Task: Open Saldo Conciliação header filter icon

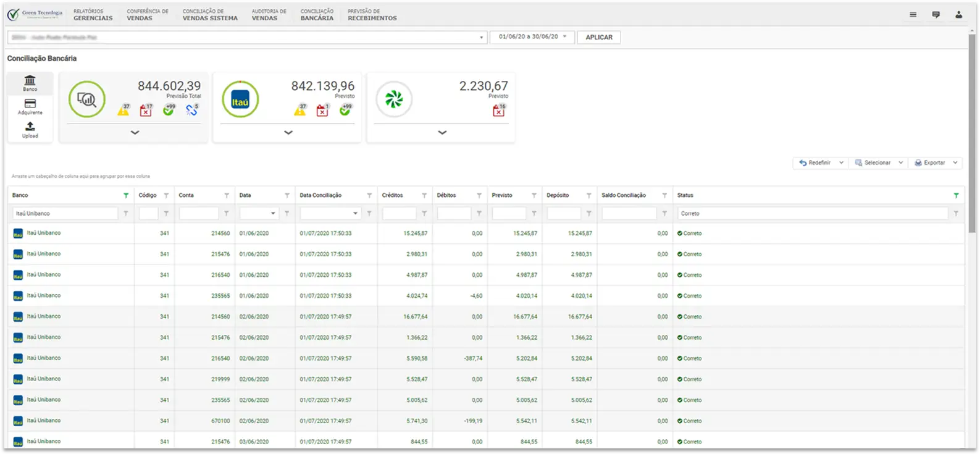Action: tap(664, 195)
